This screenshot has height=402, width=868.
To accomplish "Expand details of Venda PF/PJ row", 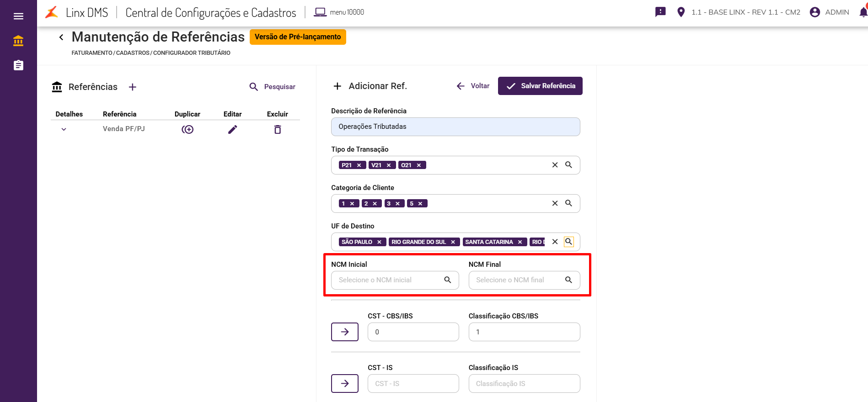I will [x=64, y=129].
